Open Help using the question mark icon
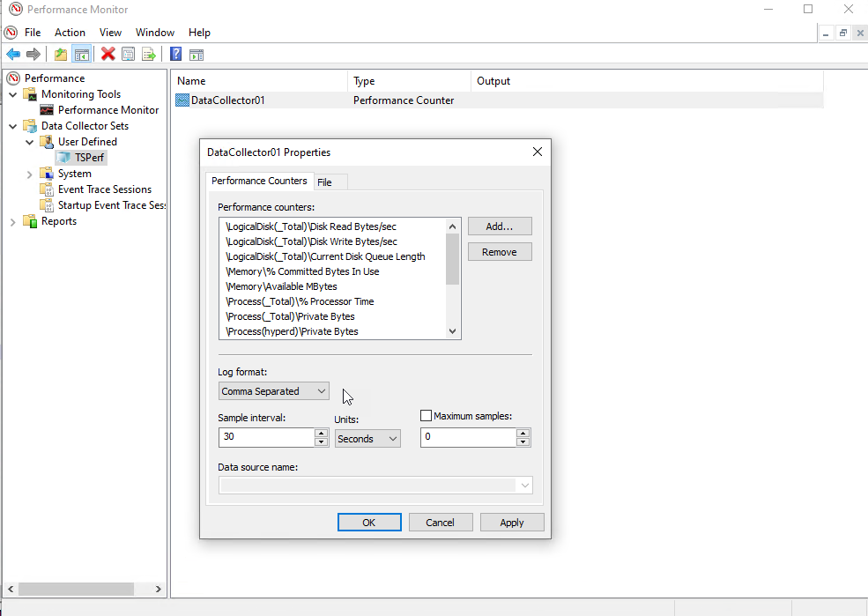Image resolution: width=868 pixels, height=616 pixels. click(x=174, y=54)
